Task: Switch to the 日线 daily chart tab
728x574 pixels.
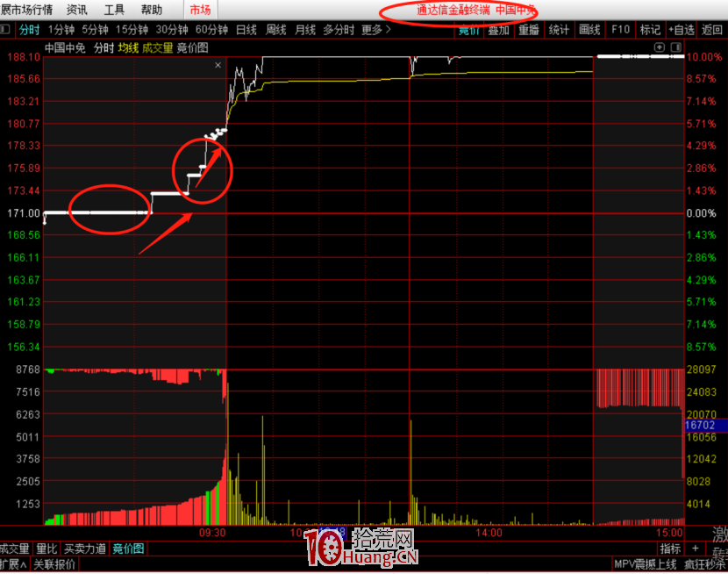Action: 246,30
